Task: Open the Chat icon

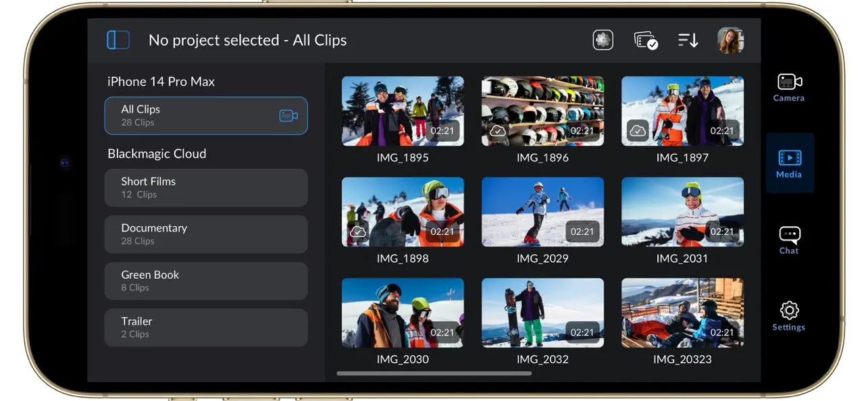Action: point(789,240)
